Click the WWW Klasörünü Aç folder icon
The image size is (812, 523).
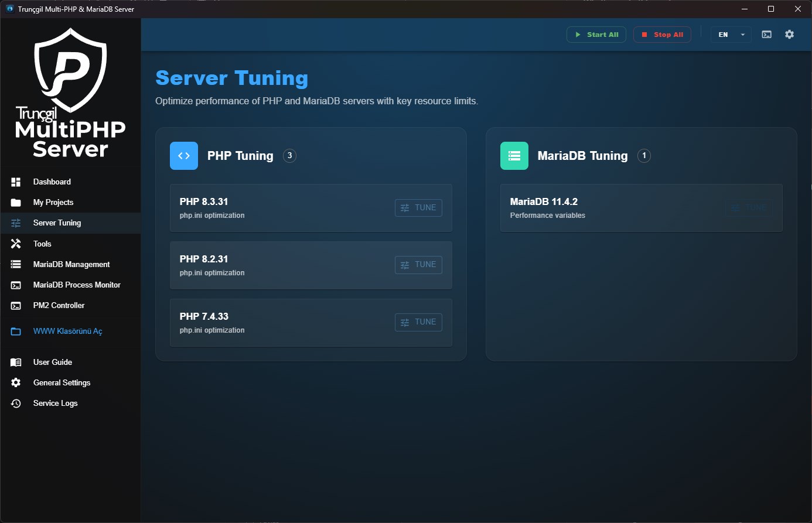click(x=16, y=331)
